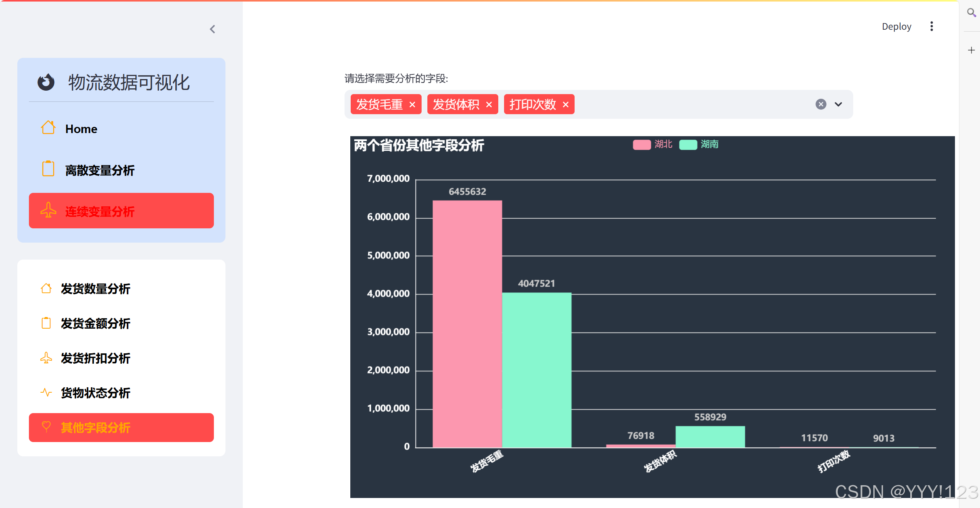Toggle 湖北 series in chart legend
The width and height of the screenshot is (980, 508).
642,145
